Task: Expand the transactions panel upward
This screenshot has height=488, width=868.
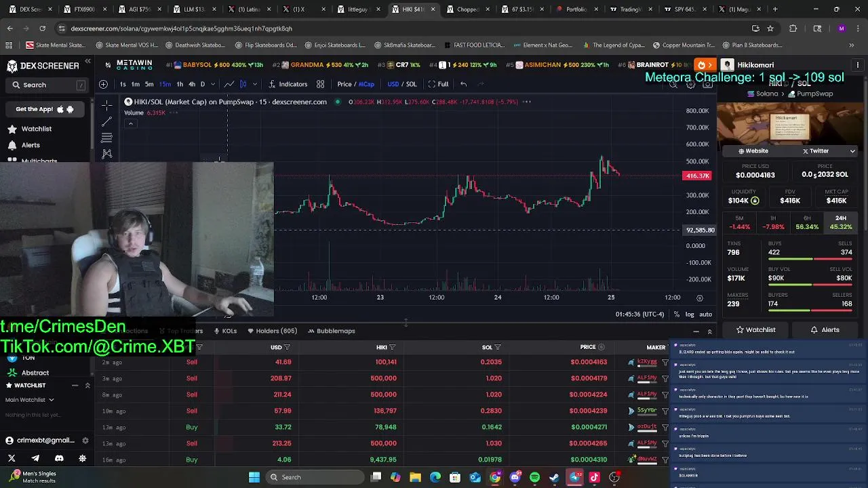Action: pyautogui.click(x=709, y=331)
